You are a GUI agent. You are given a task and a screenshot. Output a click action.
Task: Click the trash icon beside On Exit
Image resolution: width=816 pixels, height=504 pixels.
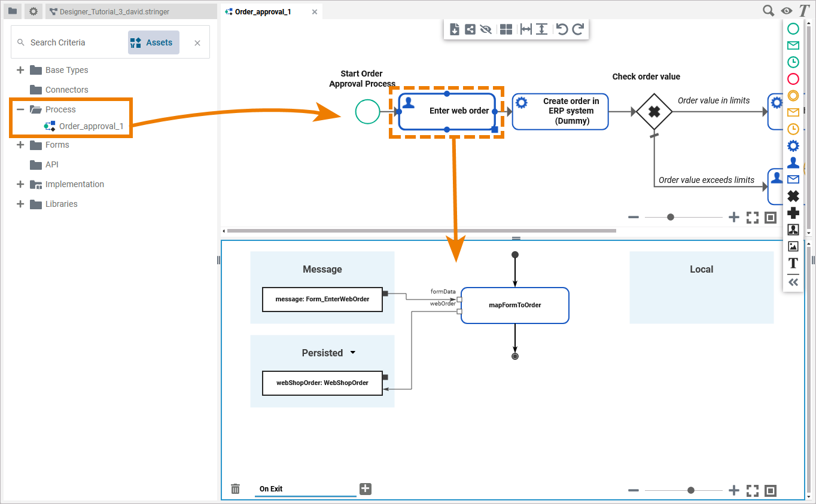236,489
